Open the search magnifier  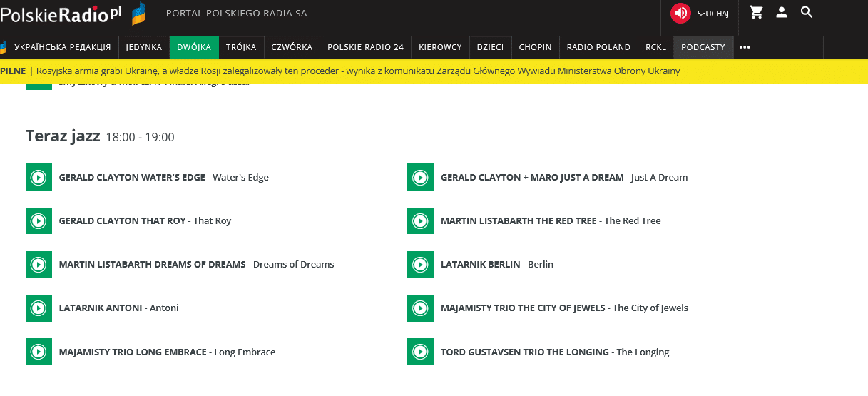[x=807, y=12]
